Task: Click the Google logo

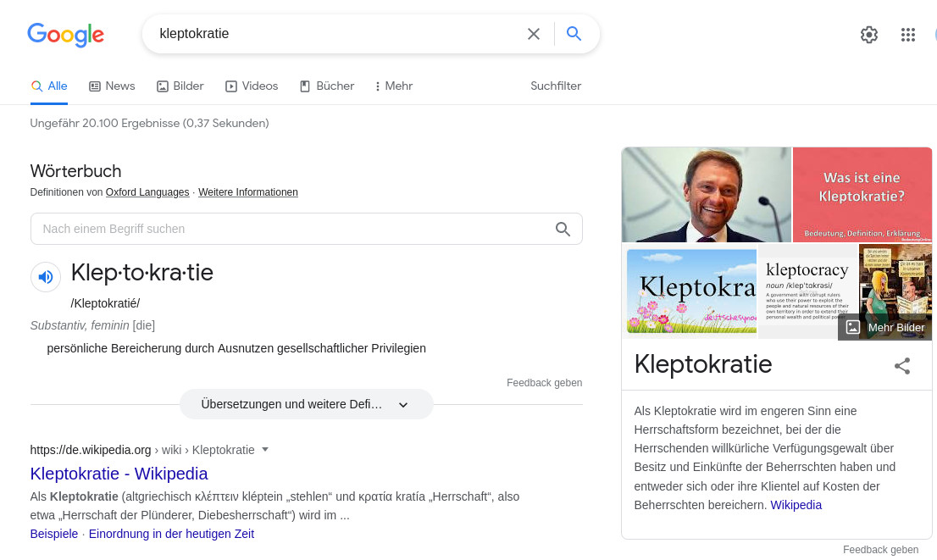Action: pos(65,36)
